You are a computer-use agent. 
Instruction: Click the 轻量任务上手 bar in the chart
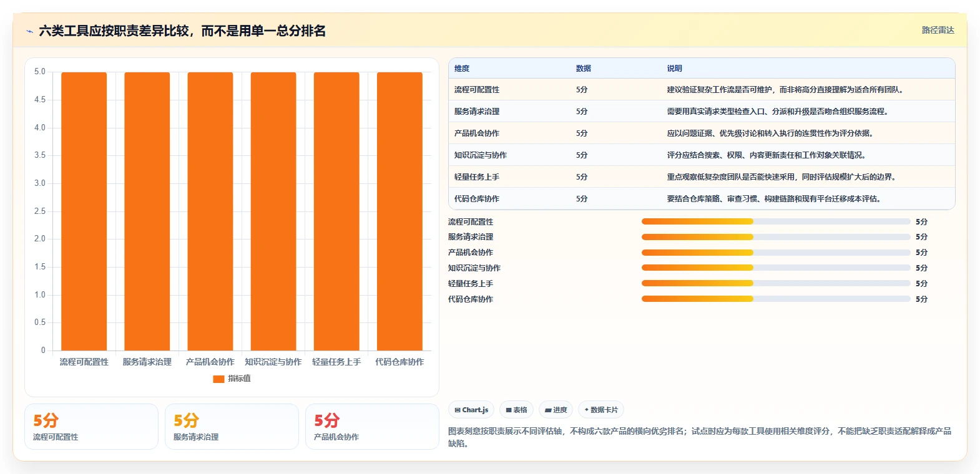pos(336,211)
